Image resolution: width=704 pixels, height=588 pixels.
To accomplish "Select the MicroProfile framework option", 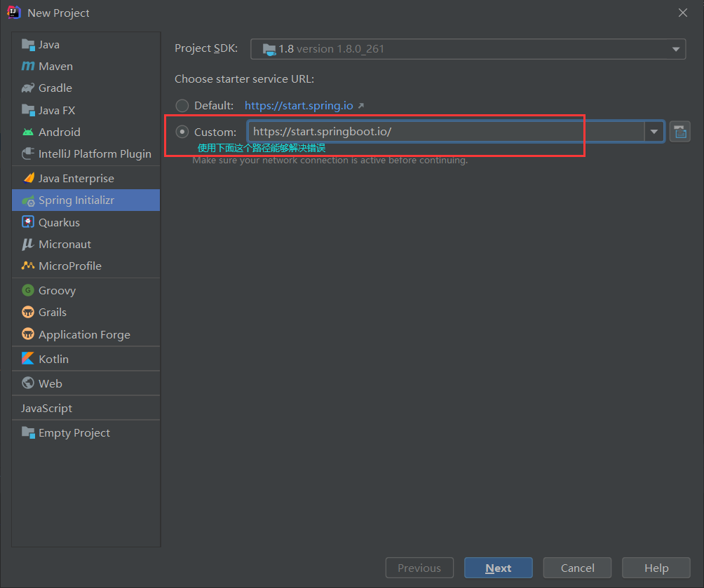I will click(66, 266).
